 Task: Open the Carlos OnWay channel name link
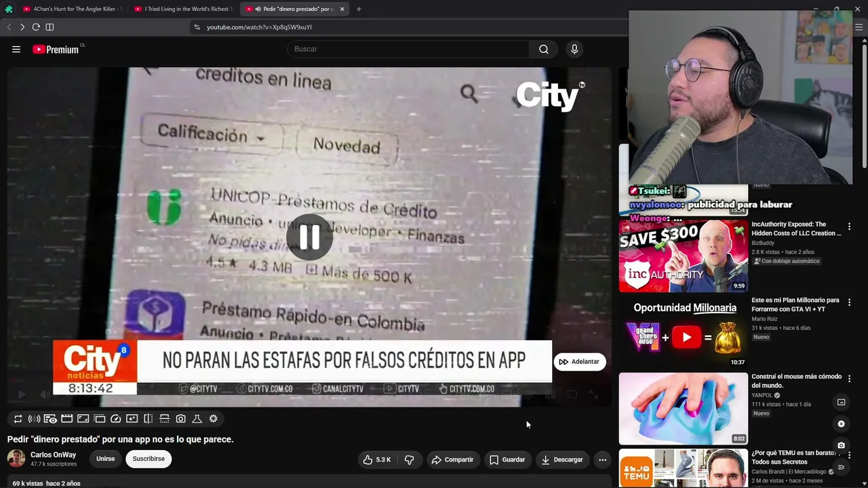click(x=54, y=455)
